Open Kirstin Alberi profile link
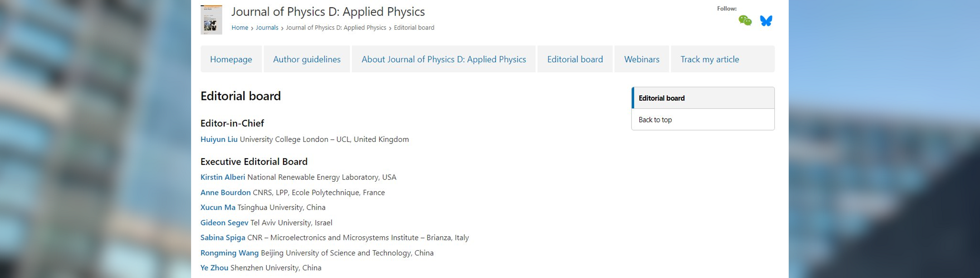 click(222, 177)
